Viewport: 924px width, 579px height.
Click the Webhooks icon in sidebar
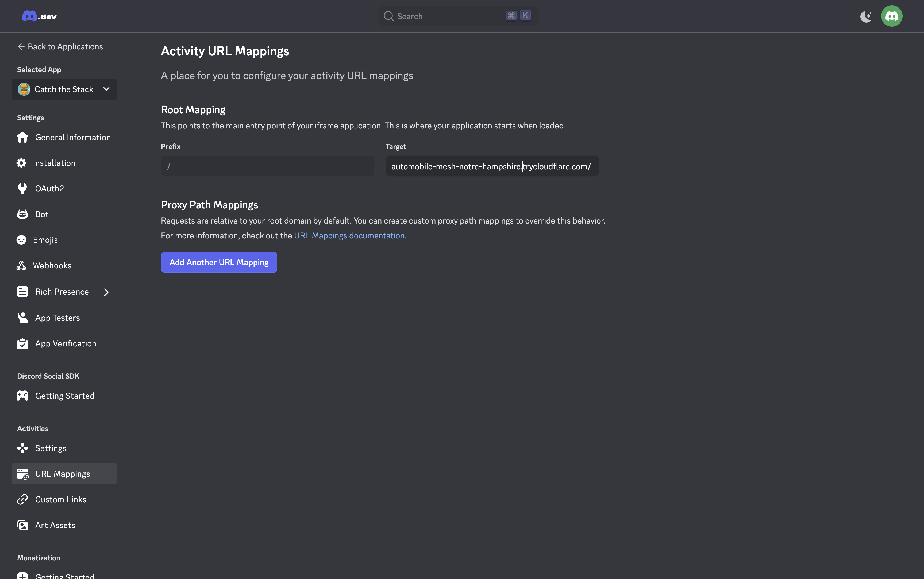click(x=21, y=265)
